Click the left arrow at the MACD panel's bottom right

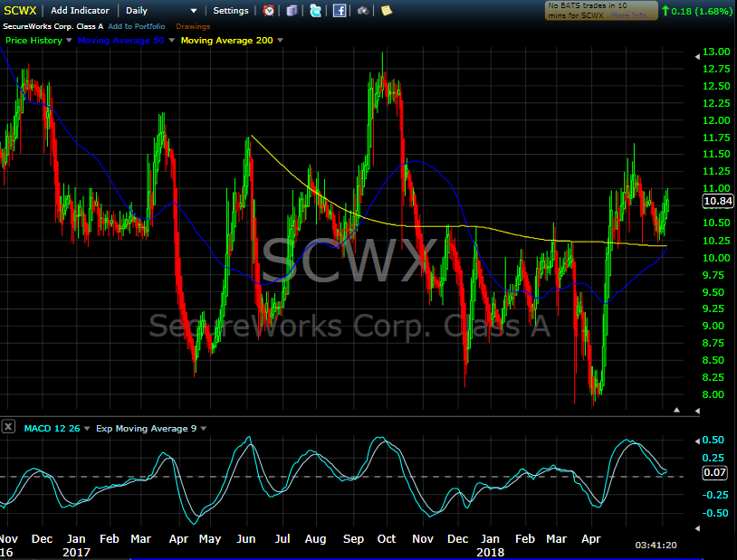click(x=697, y=528)
